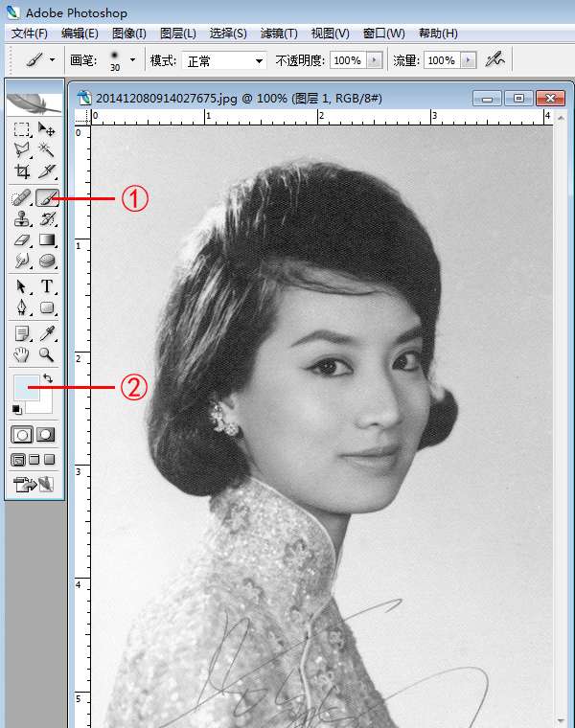Image resolution: width=575 pixels, height=728 pixels.
Task: Select the Eyedropper tool
Action: [46, 332]
